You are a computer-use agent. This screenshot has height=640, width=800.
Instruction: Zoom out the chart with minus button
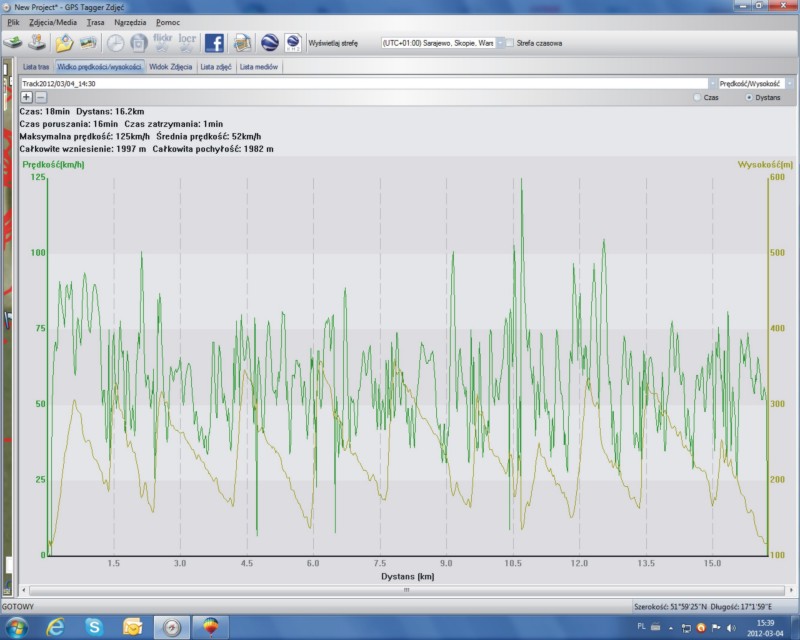coord(41,97)
